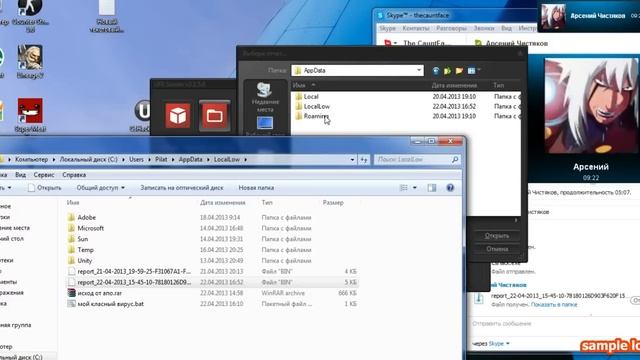Open the Разговоры menu in Skype

click(x=451, y=28)
